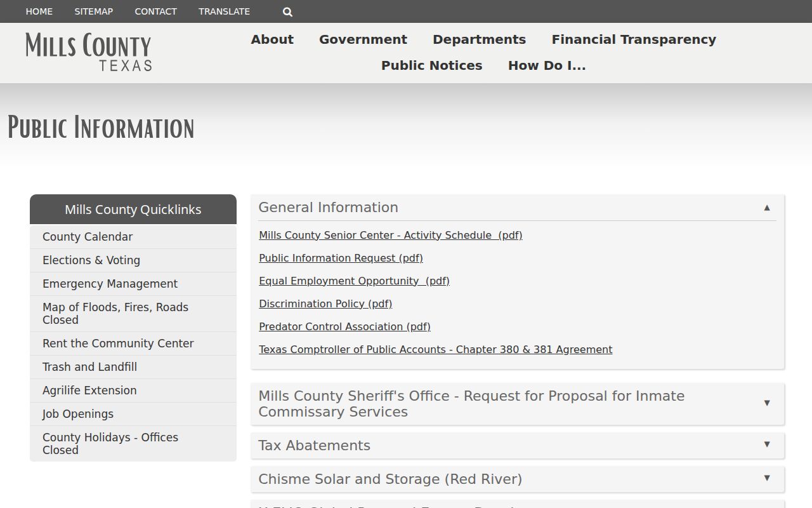This screenshot has height=508, width=812.
Task: Open Equal Employment Opportunity pdf
Action: pyautogui.click(x=354, y=281)
